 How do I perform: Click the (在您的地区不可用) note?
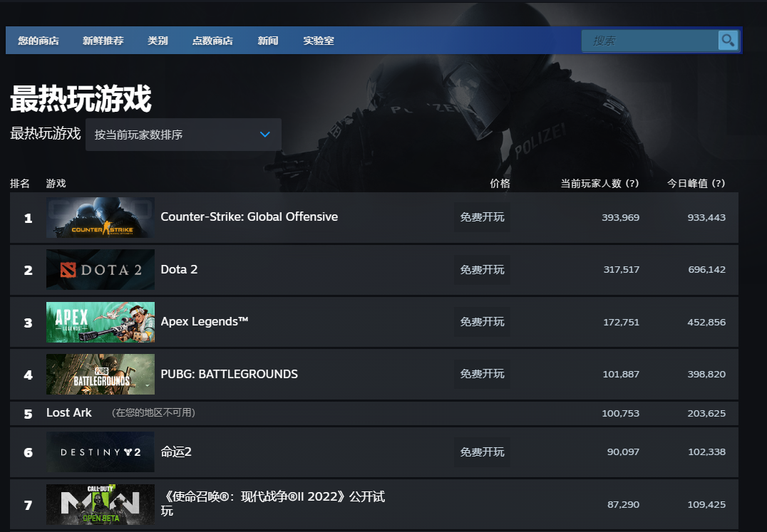153,413
